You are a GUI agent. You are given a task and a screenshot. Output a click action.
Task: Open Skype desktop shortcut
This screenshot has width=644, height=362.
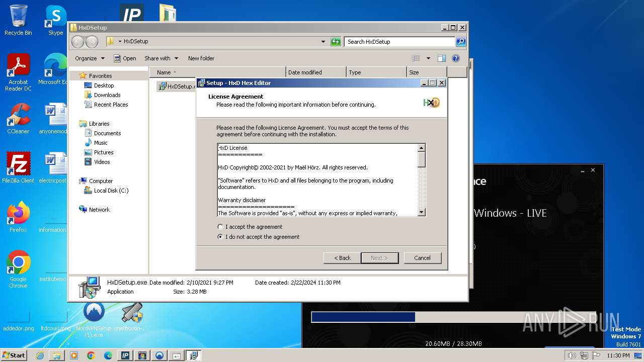pos(55,20)
